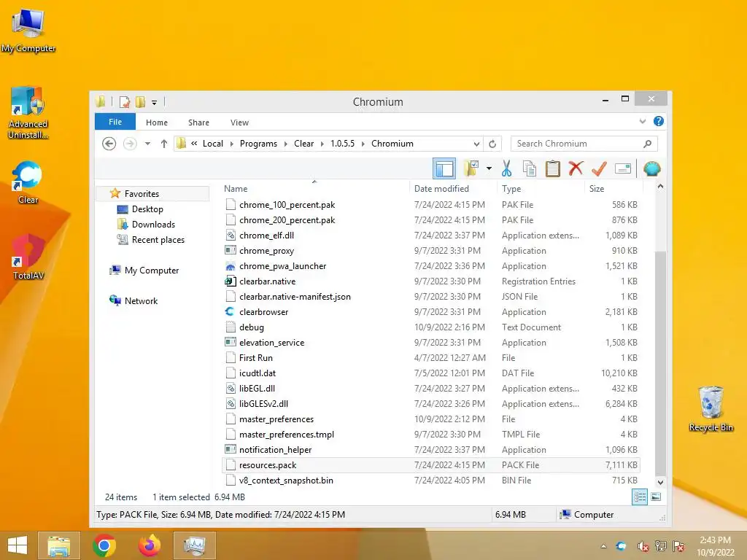Viewport: 747px width, 560px height.
Task: Click the orange checkmark Properties icon
Action: coord(599,168)
